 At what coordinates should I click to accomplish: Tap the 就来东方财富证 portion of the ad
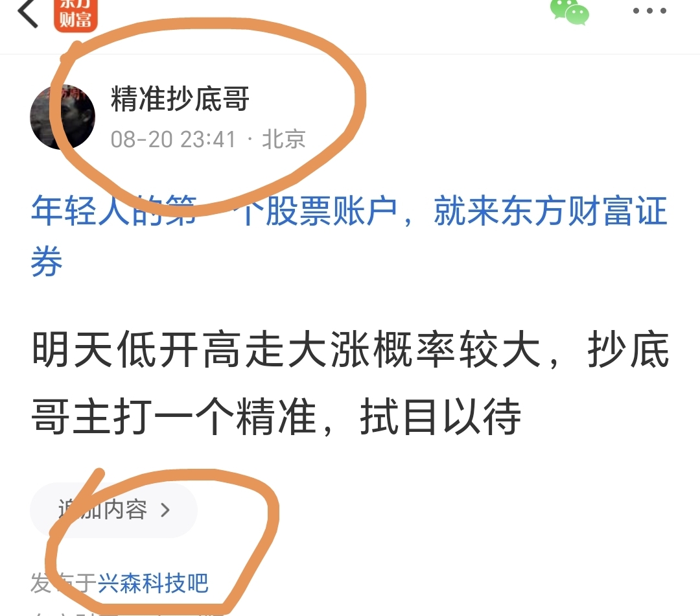tap(550, 211)
